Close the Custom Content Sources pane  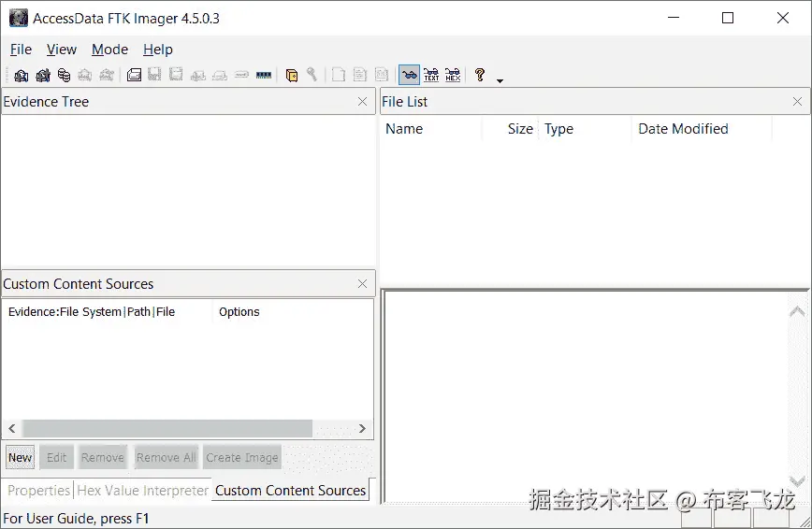(363, 283)
